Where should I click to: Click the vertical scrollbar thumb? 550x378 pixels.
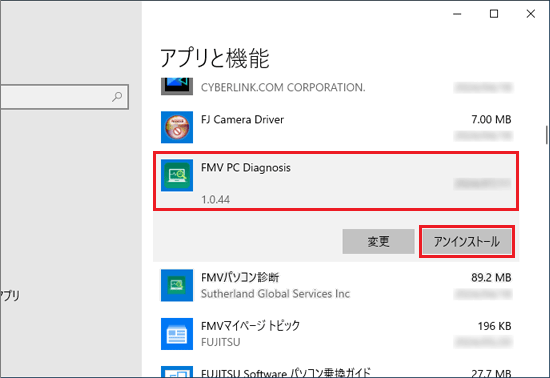(546, 135)
